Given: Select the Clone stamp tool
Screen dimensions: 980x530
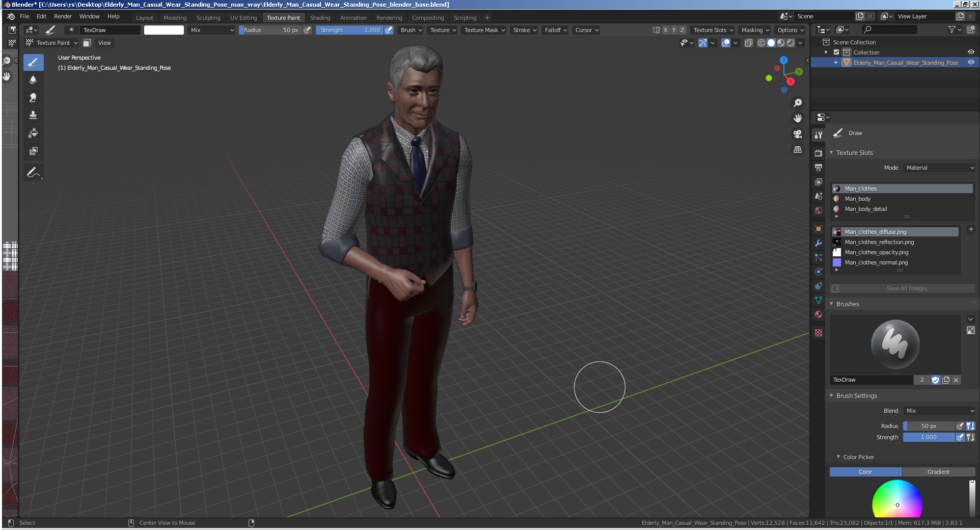Looking at the screenshot, I should (x=33, y=115).
